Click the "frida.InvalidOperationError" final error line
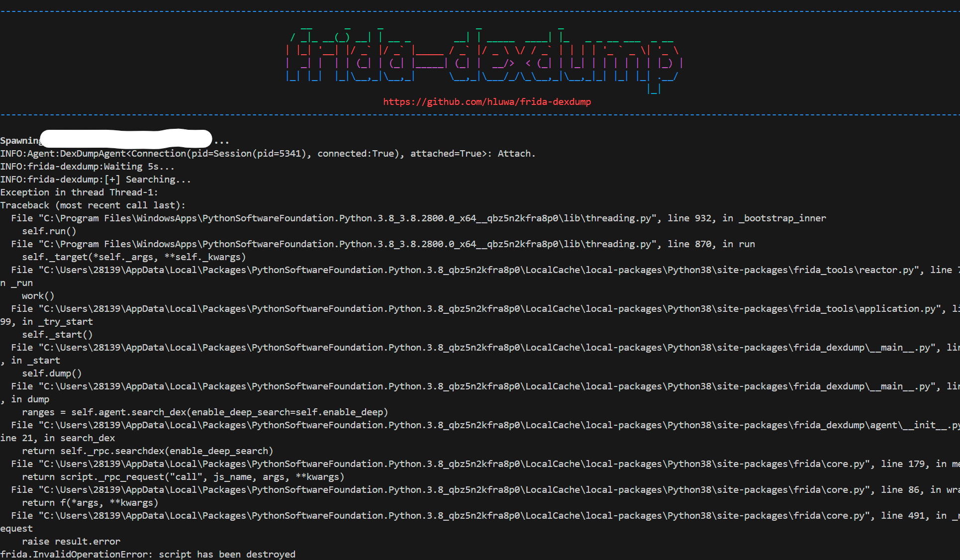 (147, 554)
